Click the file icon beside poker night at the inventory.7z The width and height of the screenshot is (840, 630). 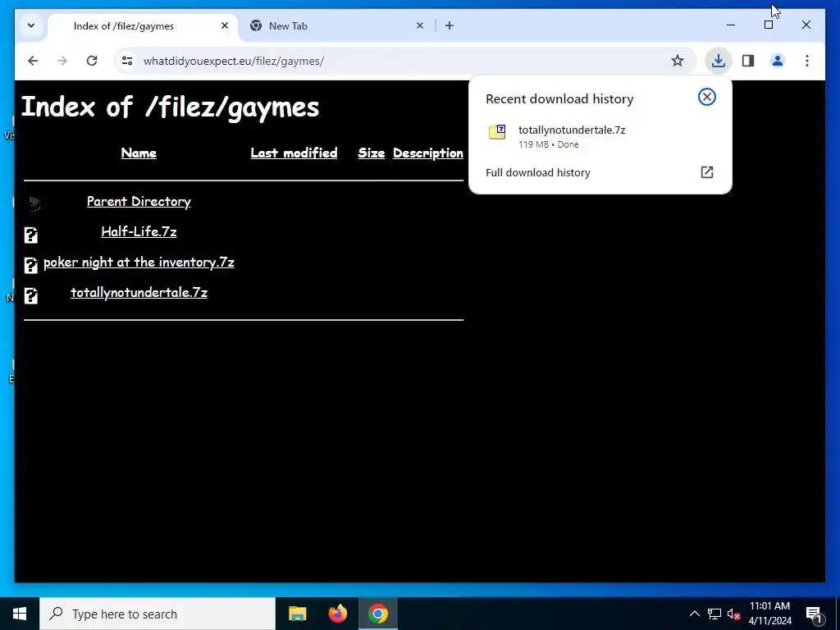click(x=31, y=265)
